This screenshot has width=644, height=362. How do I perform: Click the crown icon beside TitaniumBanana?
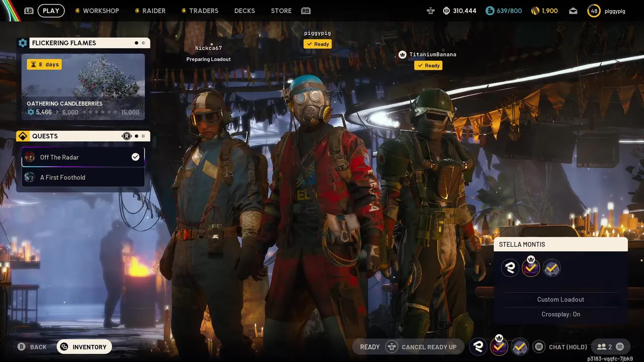point(402,54)
